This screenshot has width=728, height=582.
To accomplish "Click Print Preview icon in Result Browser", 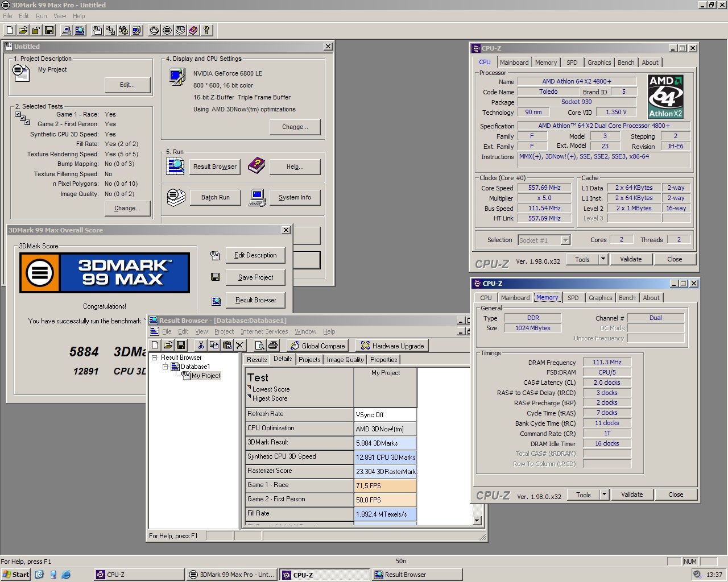I will 259,345.
